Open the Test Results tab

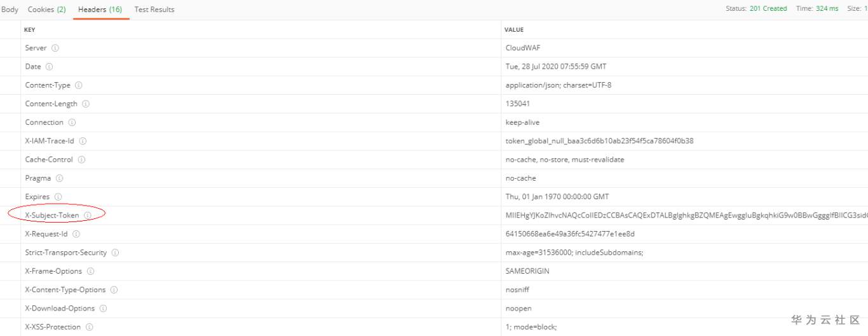(154, 10)
